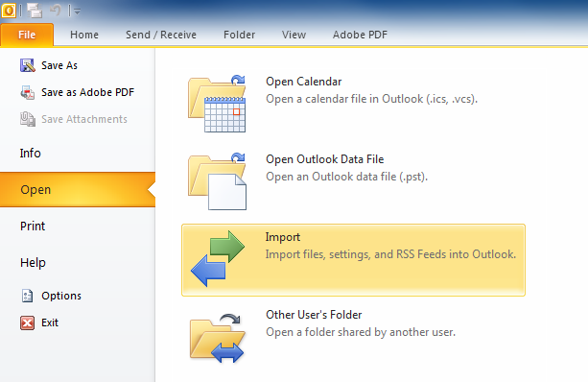This screenshot has width=588, height=382.
Task: Choose Save As in the sidebar
Action: [59, 65]
